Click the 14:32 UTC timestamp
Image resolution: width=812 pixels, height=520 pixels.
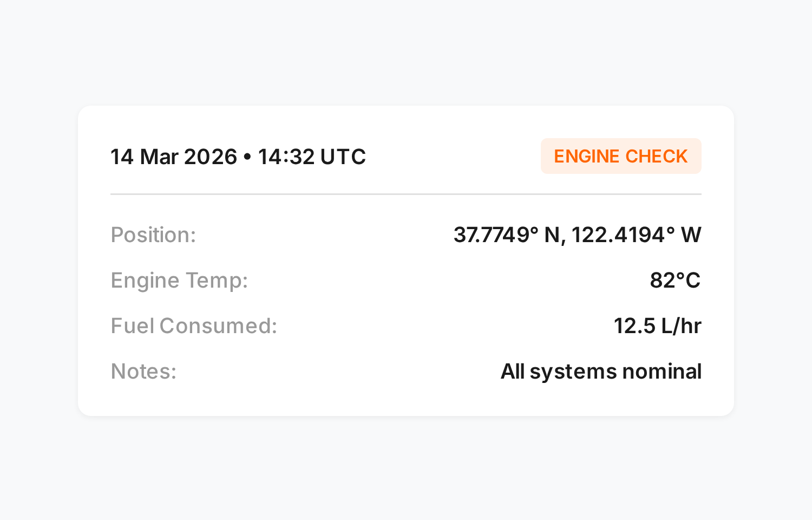point(312,157)
